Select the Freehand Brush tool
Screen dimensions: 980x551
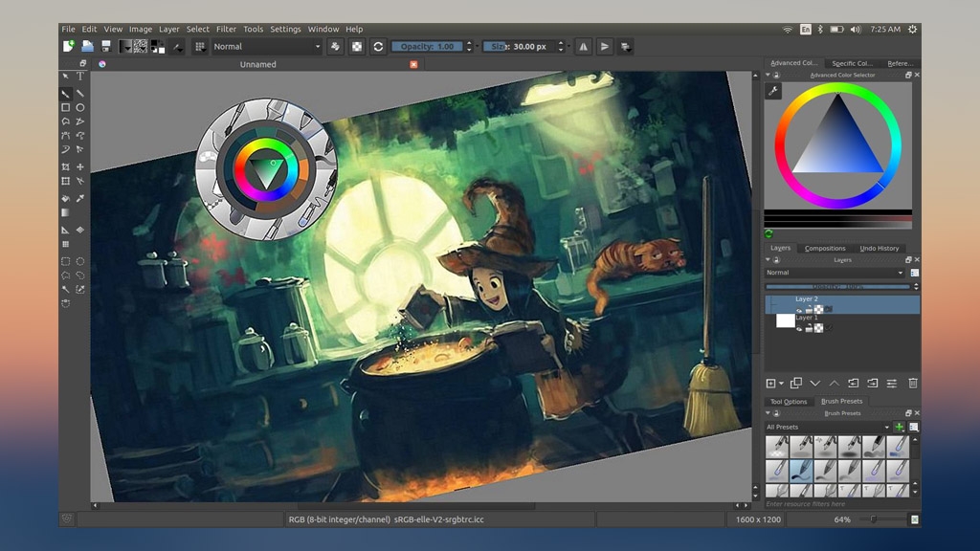66,94
